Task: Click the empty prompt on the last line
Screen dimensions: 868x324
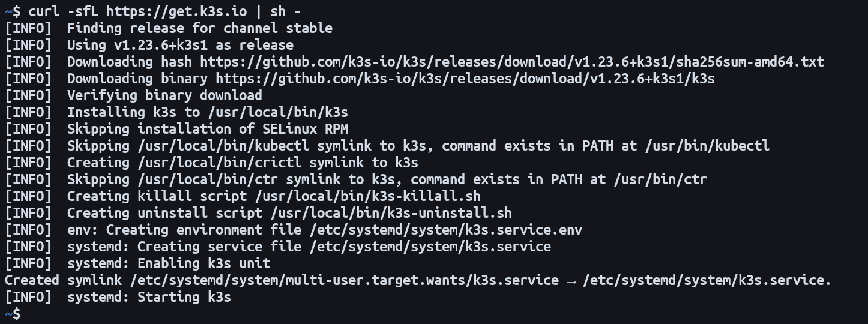Action: click(24, 313)
